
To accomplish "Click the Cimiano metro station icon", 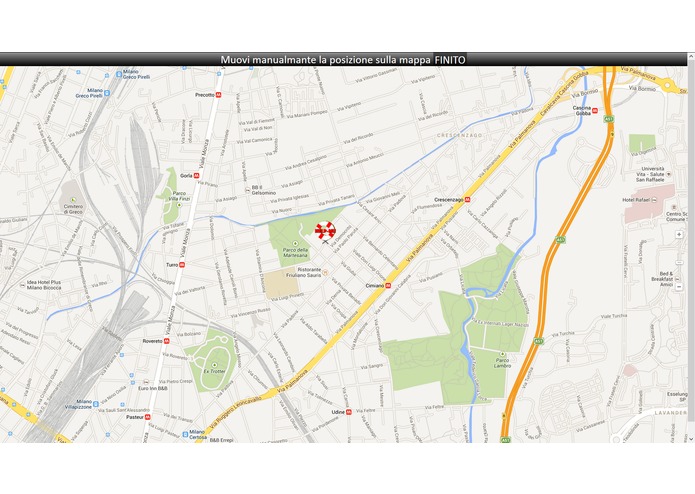I will point(388,286).
